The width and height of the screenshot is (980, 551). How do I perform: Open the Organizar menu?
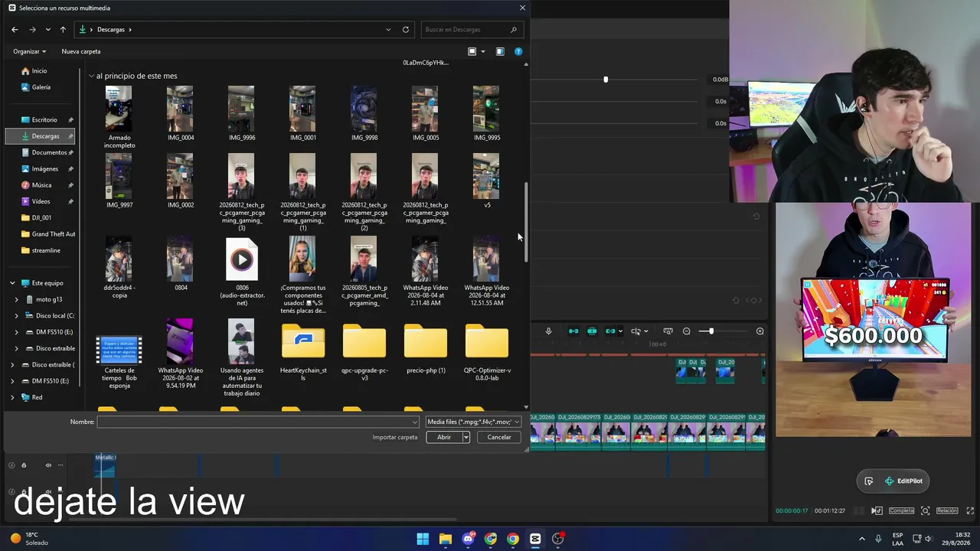(29, 51)
